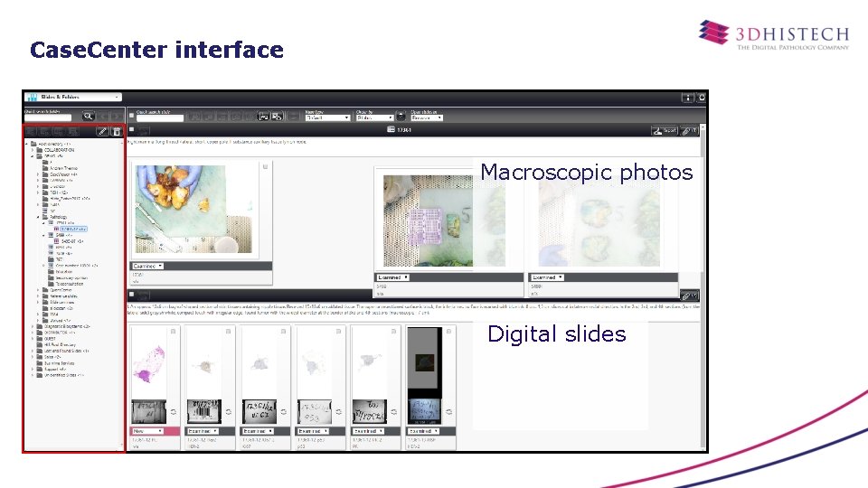Select the Support folder

[x=54, y=369]
